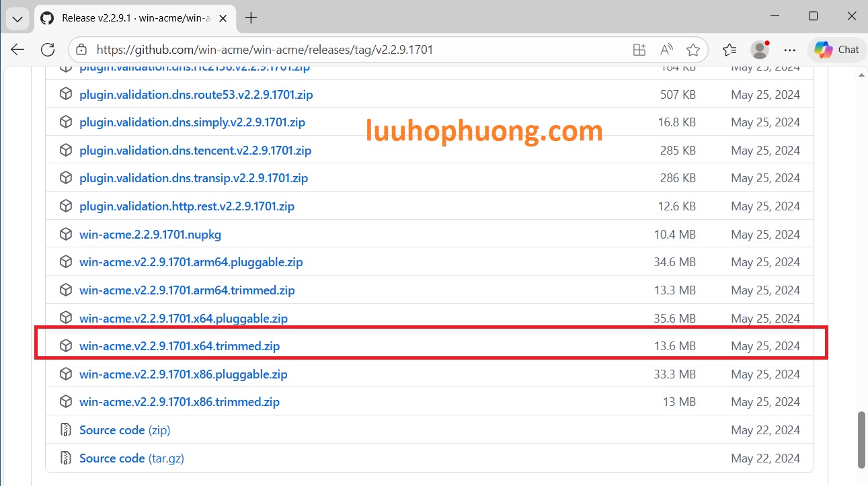Open the browser Settings and more menu
868x486 pixels.
click(x=790, y=49)
